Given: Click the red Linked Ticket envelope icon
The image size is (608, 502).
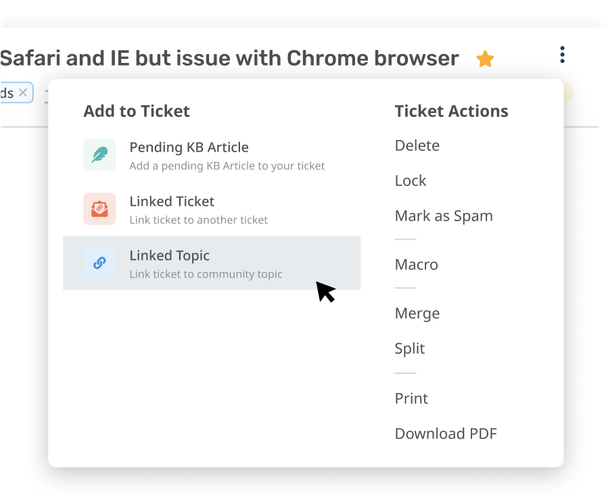Looking at the screenshot, I should point(99,209).
